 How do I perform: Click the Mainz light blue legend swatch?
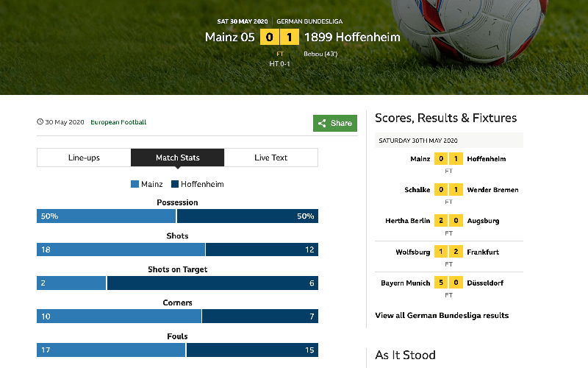click(135, 184)
